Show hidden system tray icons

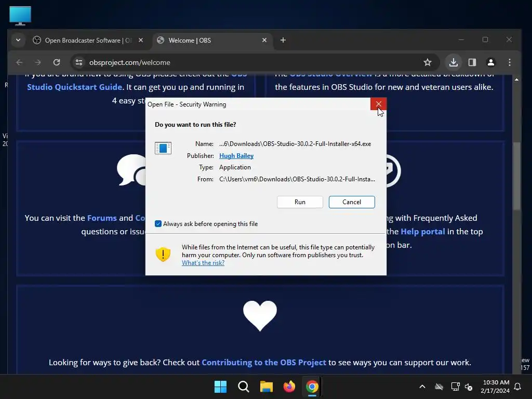point(422,387)
